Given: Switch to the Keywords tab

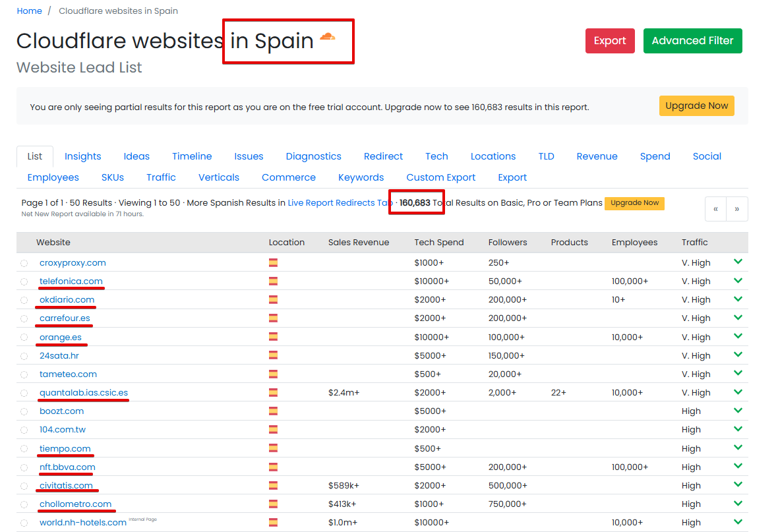Looking at the screenshot, I should coord(361,178).
